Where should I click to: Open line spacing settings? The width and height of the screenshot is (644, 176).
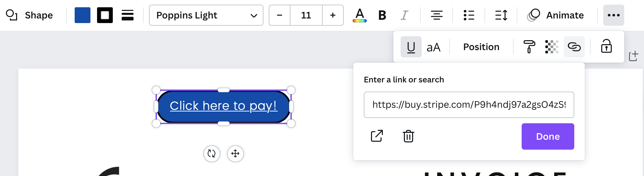tap(501, 15)
